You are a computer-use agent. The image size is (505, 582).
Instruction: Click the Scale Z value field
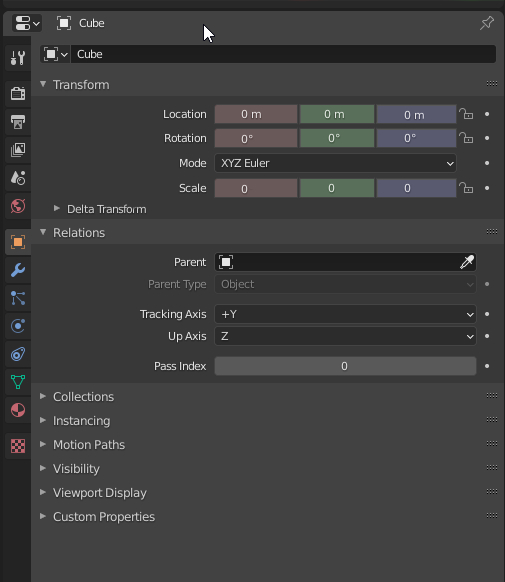pos(416,188)
